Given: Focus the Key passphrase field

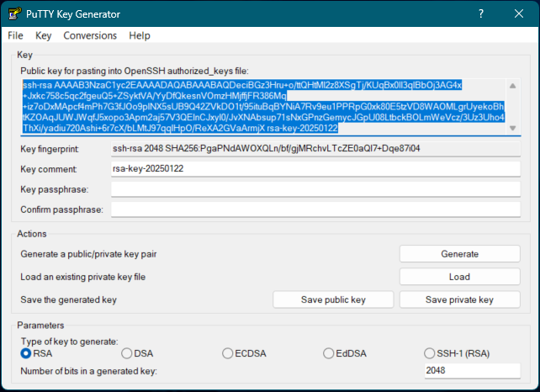Looking at the screenshot, I should pos(315,189).
